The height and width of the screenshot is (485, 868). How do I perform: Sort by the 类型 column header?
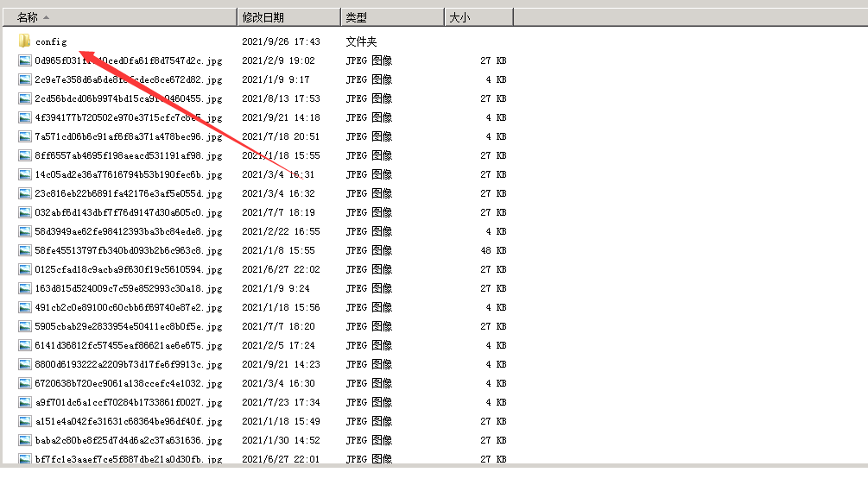(x=392, y=17)
